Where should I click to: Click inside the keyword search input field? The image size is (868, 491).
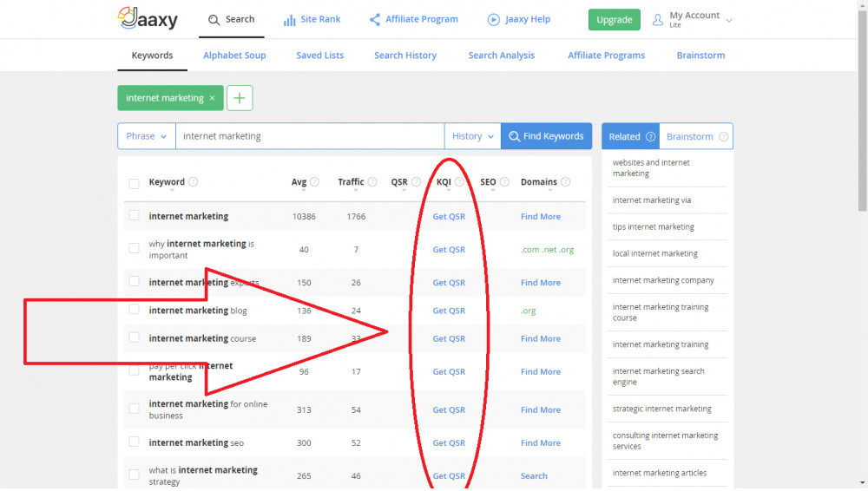coord(310,136)
